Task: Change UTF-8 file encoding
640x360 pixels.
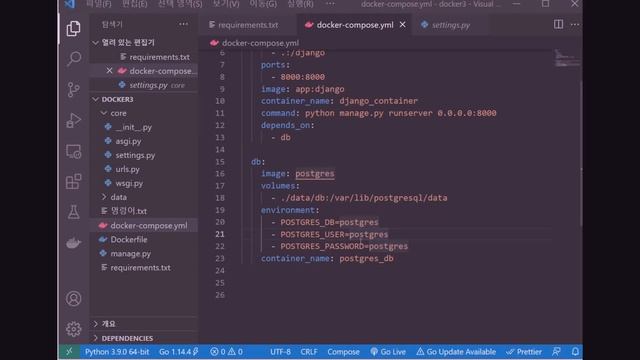Action: pos(280,351)
